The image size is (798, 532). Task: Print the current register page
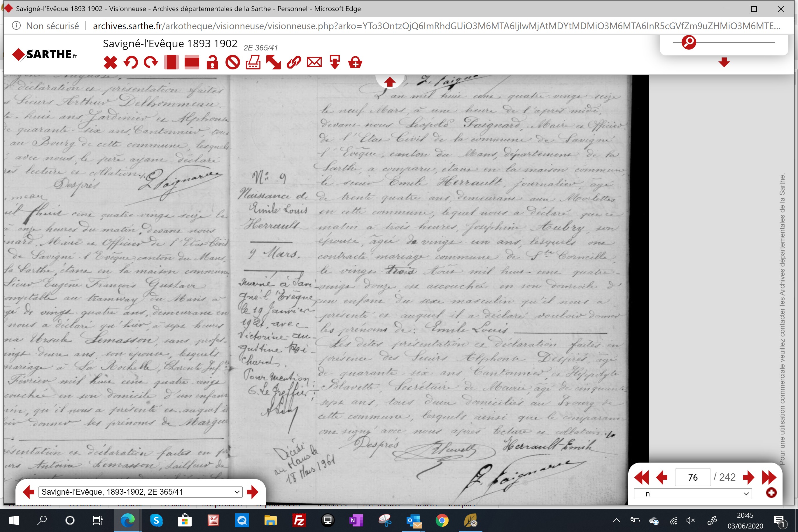point(253,62)
